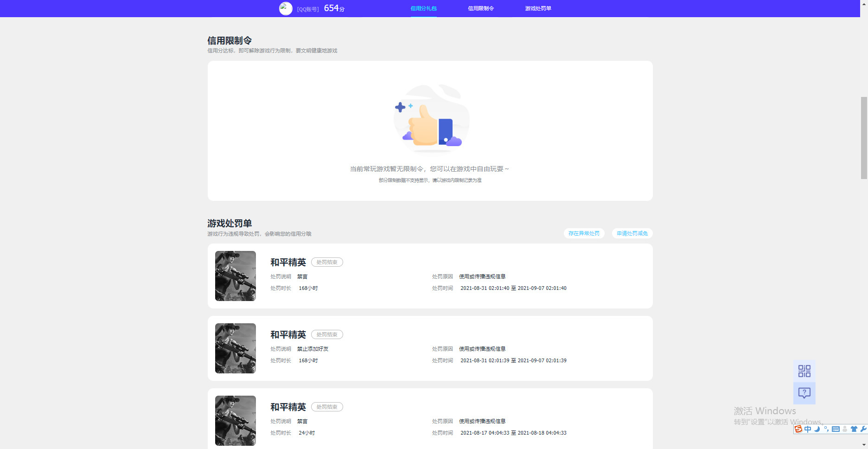The height and width of the screenshot is (449, 868).
Task: Toggle the moon half-width icon in IME bar
Action: click(817, 429)
